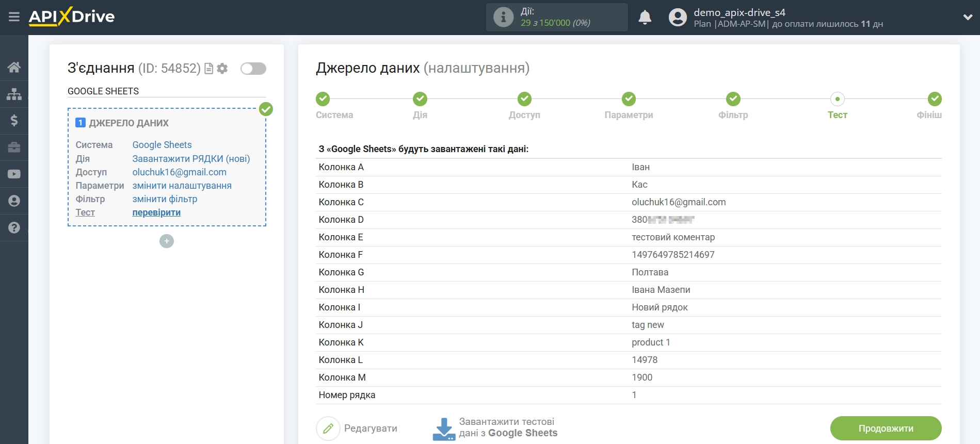Click Номер рядка label
Screen dimensions: 980x444
coord(347,395)
